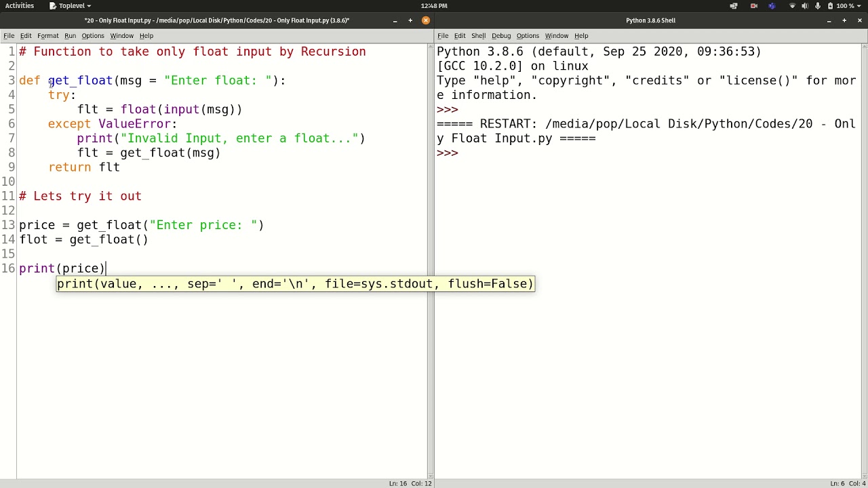
Task: Click the Shell status 'Ln: 6 Col: 4'
Action: [x=848, y=483]
